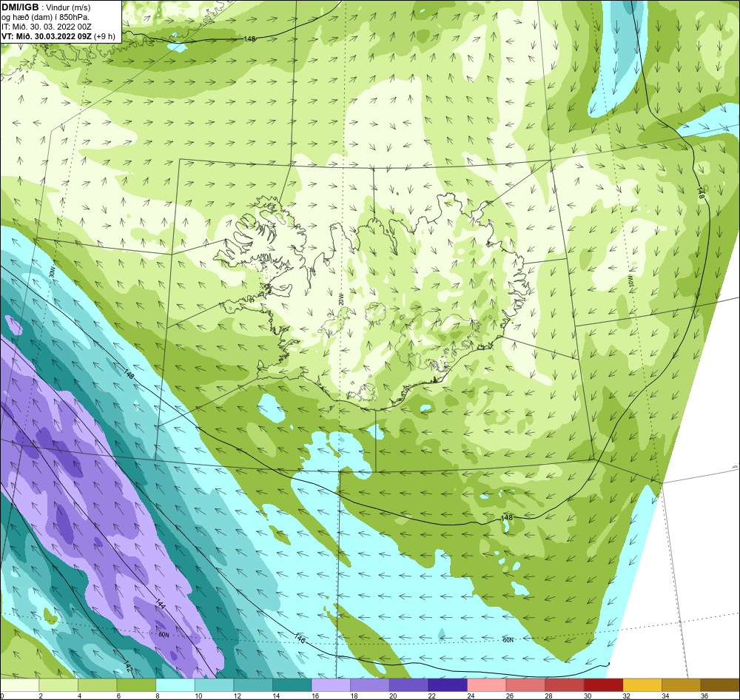
Task: Select the dark red 30–32 m/s legend swatch
Action: [604, 685]
